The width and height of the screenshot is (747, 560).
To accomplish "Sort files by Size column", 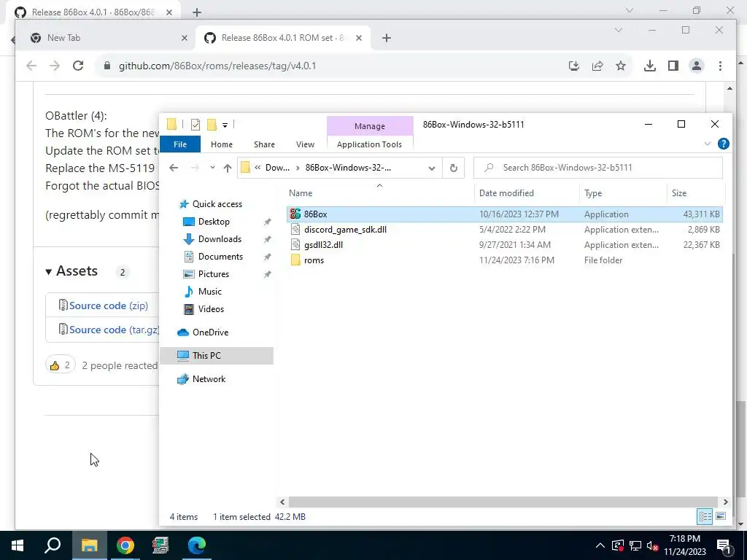I will pyautogui.click(x=679, y=192).
